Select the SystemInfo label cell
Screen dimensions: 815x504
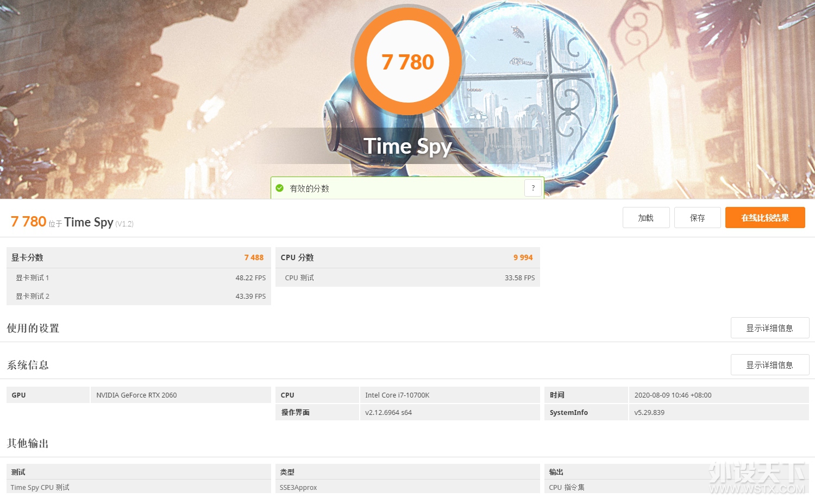point(586,412)
